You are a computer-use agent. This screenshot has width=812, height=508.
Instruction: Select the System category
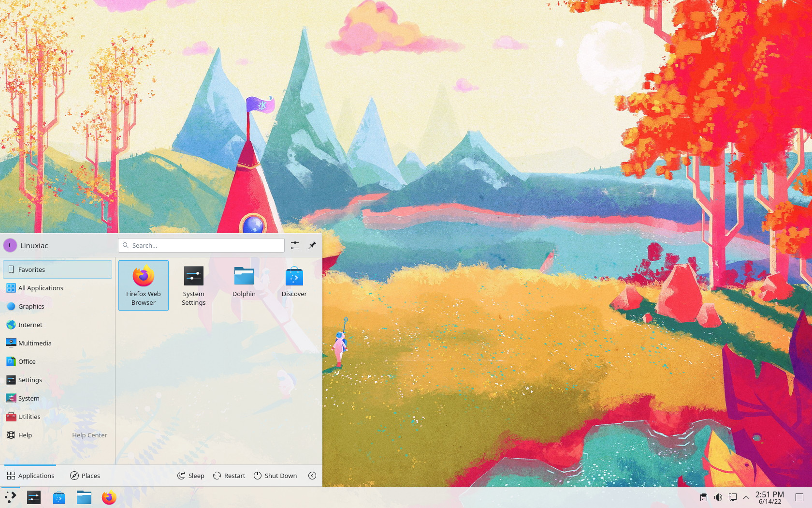tap(58, 398)
